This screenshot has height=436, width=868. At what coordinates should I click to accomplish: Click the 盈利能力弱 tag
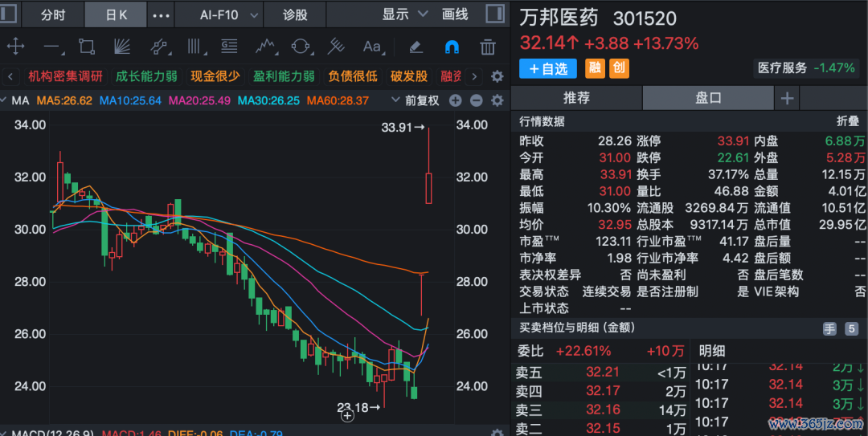coord(284,76)
